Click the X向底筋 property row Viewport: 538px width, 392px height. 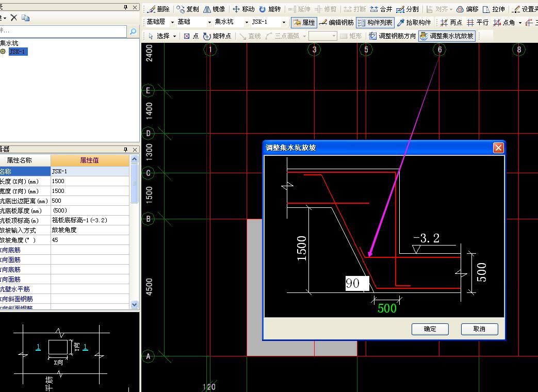point(64,250)
